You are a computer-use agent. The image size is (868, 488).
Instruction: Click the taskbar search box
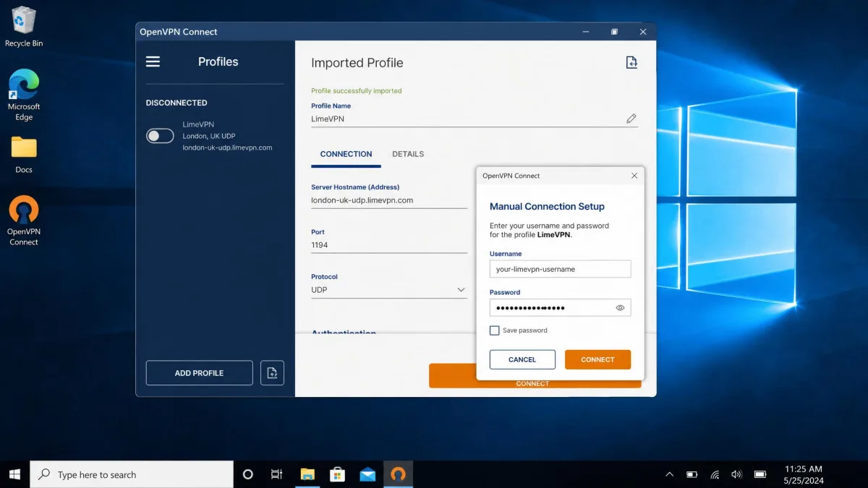(132, 474)
